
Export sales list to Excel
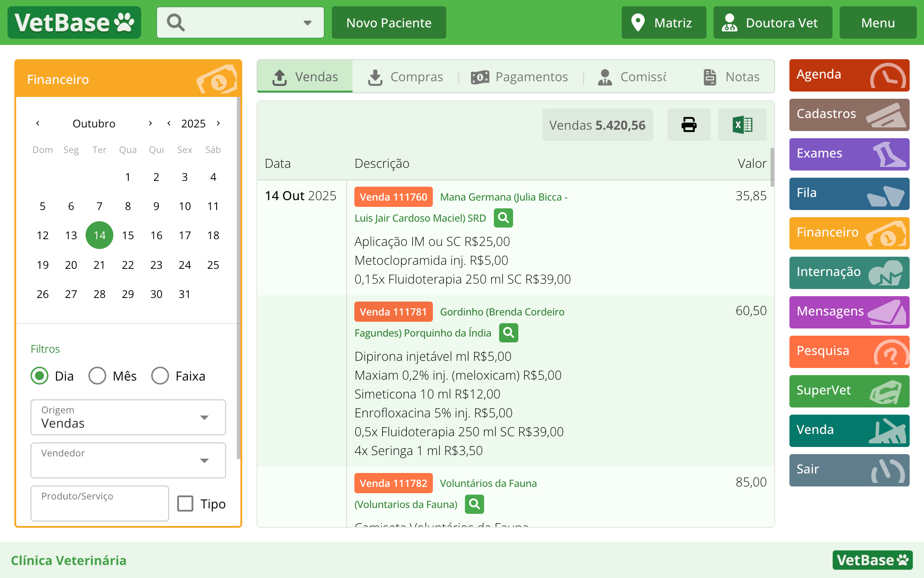point(742,125)
